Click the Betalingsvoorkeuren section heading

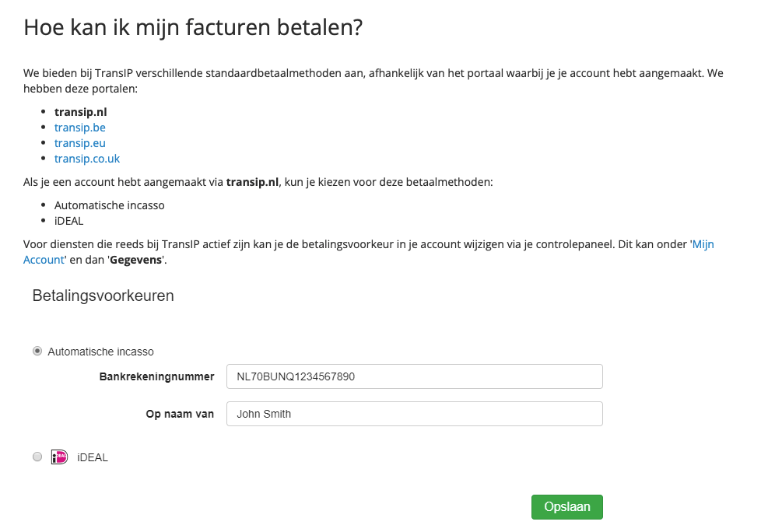103,296
